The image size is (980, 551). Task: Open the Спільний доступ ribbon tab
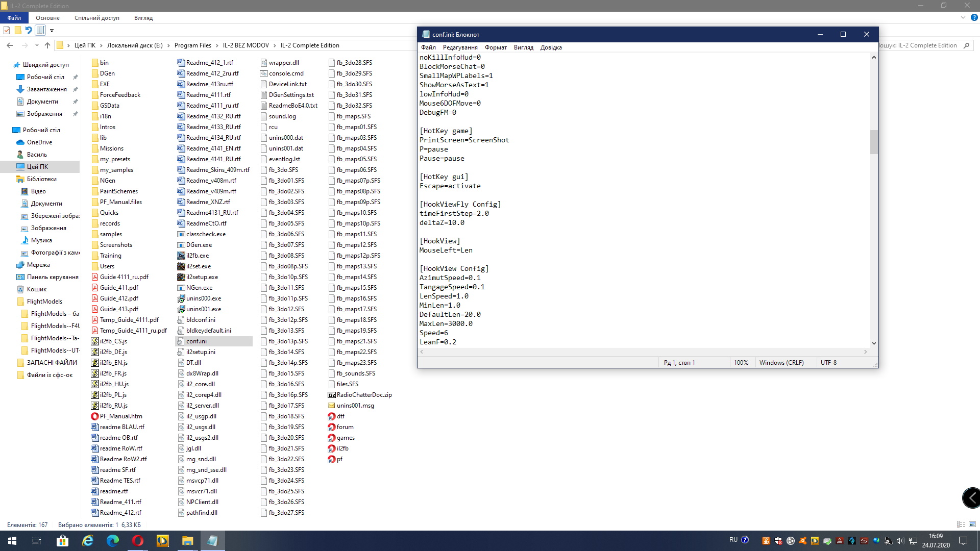[x=96, y=18]
